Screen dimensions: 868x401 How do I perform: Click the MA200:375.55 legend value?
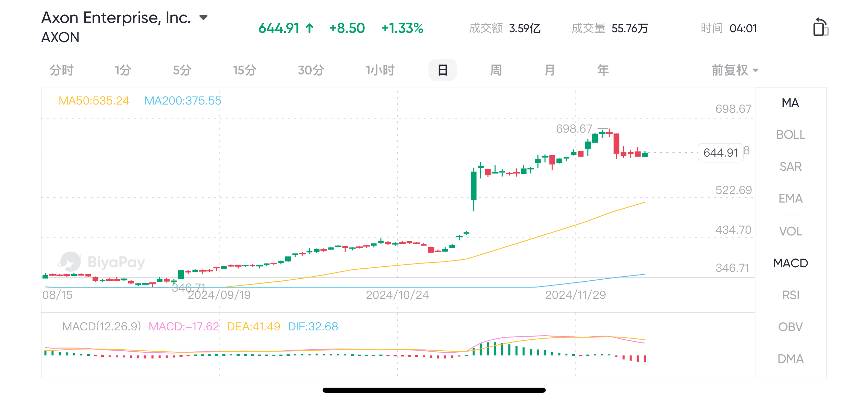coord(183,101)
